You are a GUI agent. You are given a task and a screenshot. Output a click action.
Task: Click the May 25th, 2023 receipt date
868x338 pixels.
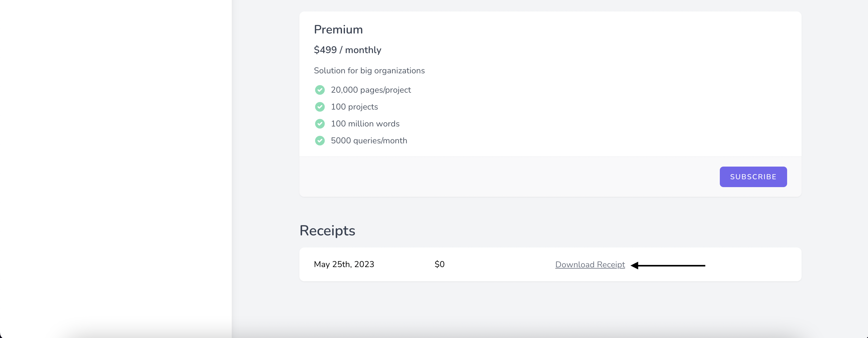(344, 264)
